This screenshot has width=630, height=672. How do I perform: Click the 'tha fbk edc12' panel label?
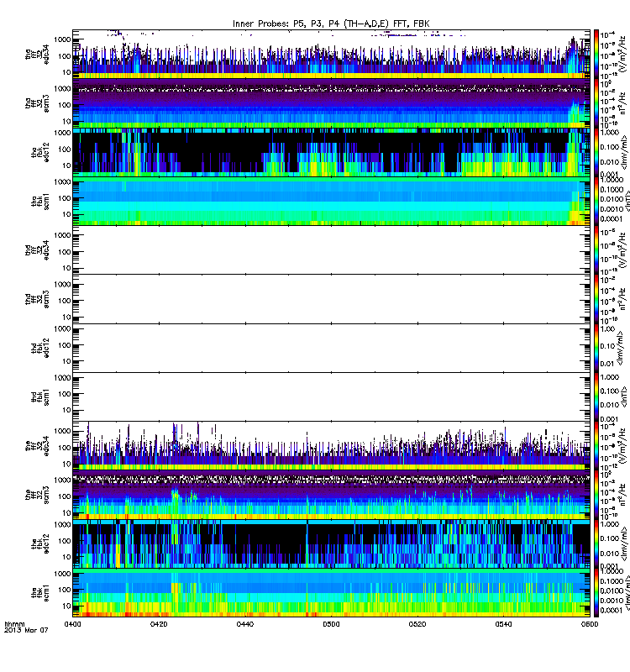tap(40, 152)
